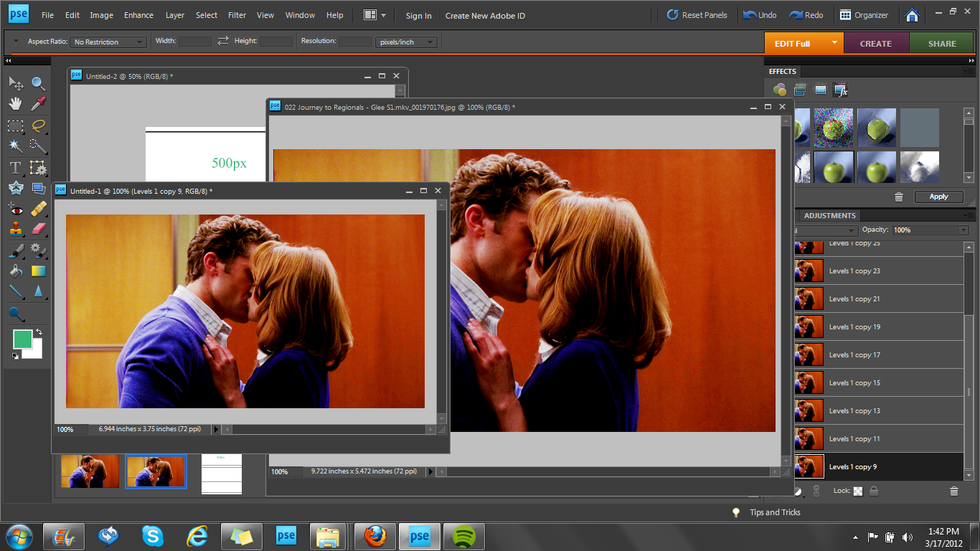Click the Redo button
Screen dimensions: 980x551
click(x=806, y=15)
